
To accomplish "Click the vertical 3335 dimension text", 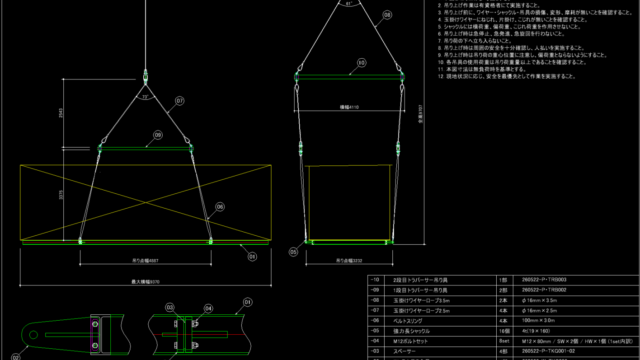I will point(61,195).
